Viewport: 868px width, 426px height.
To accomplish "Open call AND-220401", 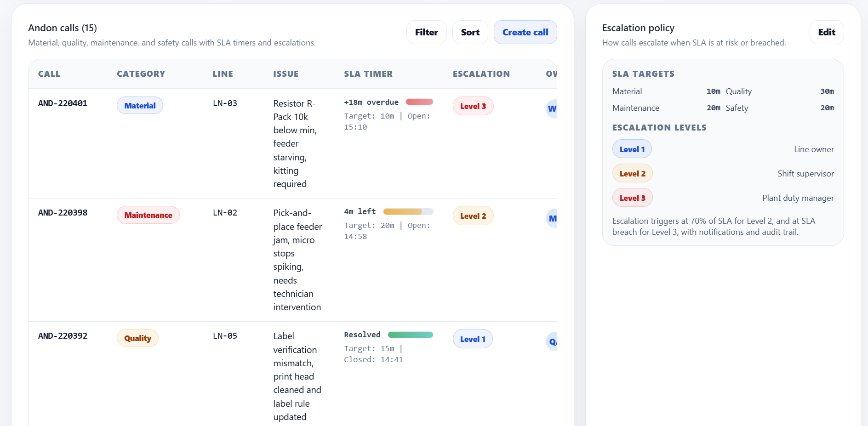I will pos(63,103).
